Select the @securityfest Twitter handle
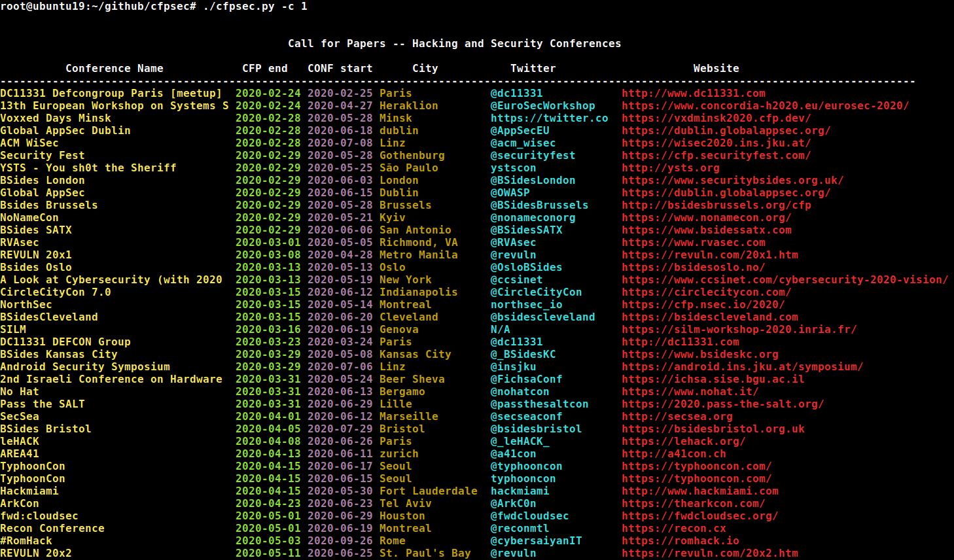The image size is (954, 560). [x=533, y=155]
